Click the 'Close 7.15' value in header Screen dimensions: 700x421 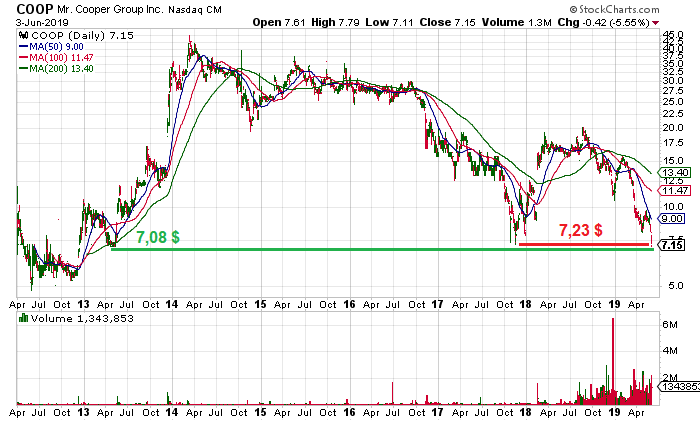click(447, 22)
